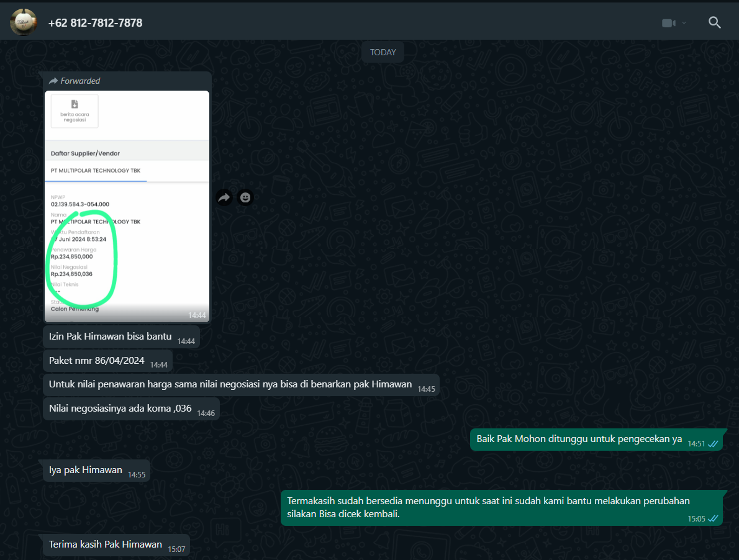This screenshot has width=739, height=560.
Task: Open contact info for +62 812-7812-7878
Action: pos(95,22)
